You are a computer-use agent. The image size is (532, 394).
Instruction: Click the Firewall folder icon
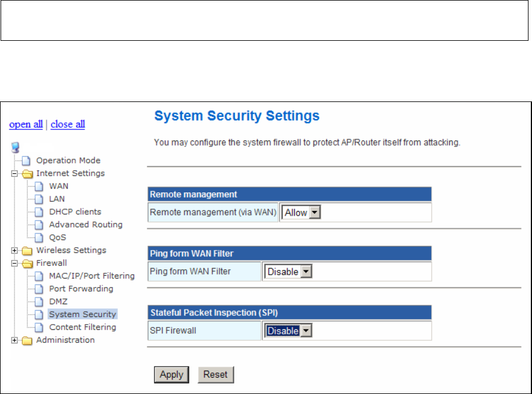click(x=27, y=263)
